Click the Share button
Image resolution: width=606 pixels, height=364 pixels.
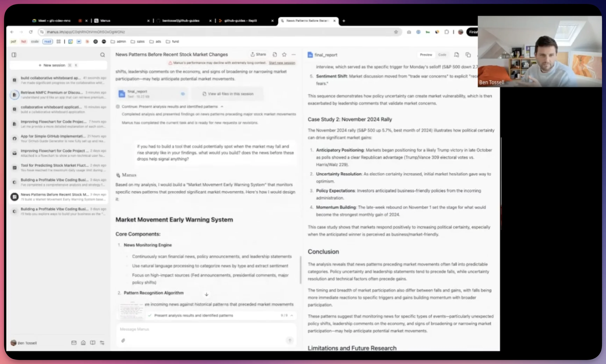tap(258, 55)
